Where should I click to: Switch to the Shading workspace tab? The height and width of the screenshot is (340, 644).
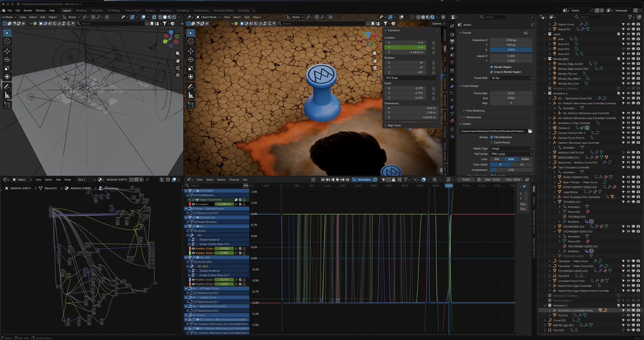click(x=150, y=10)
